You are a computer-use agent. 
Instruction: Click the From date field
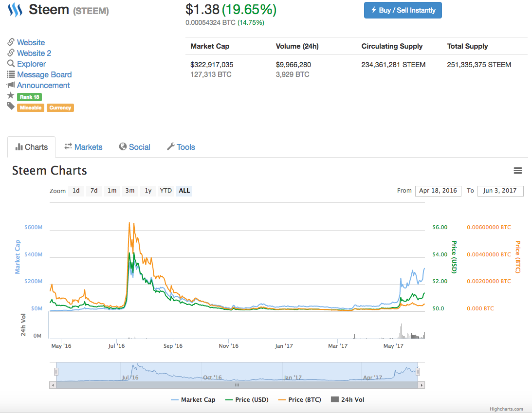coord(438,191)
